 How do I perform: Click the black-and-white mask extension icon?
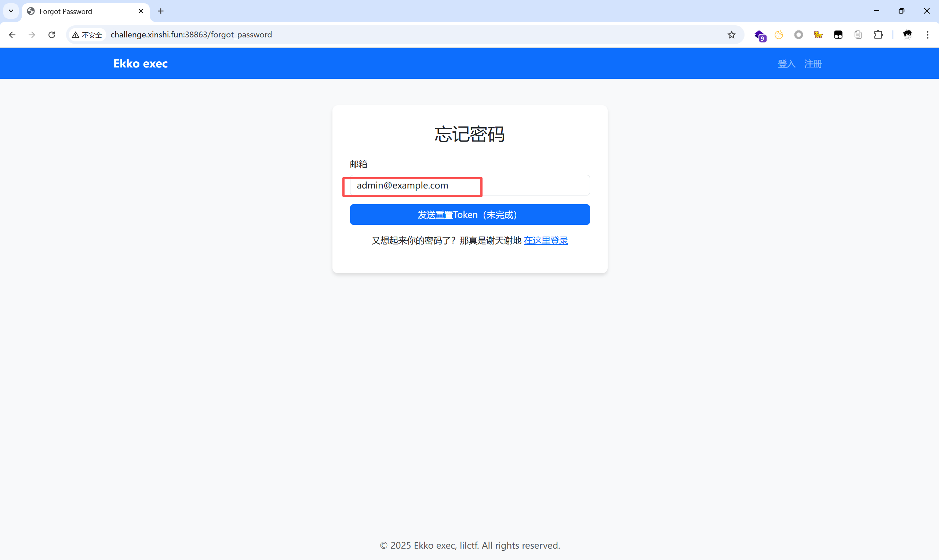point(838,35)
